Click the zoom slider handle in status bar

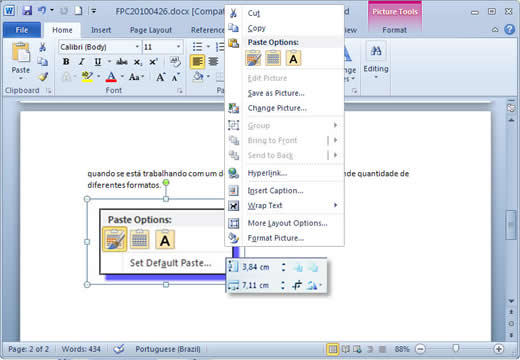click(455, 348)
